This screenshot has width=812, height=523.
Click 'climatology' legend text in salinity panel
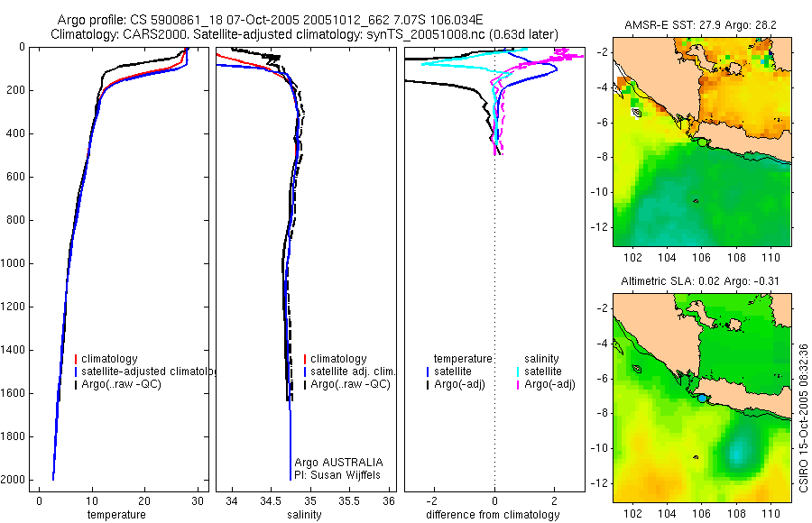[x=338, y=359]
